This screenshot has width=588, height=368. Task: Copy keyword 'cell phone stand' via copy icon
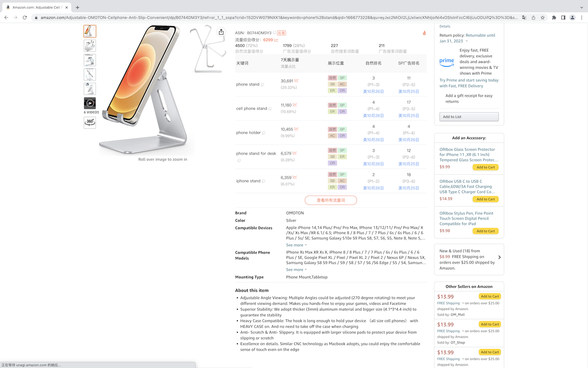pyautogui.click(x=270, y=109)
